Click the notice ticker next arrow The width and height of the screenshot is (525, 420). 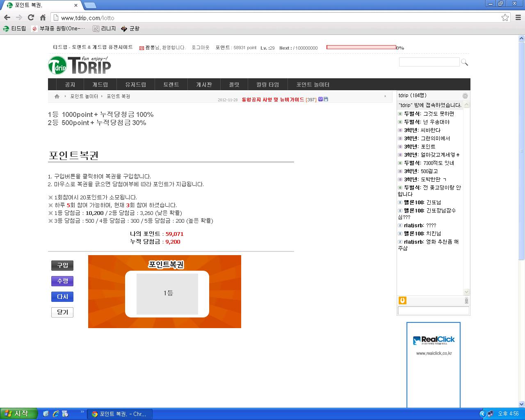[x=385, y=96]
